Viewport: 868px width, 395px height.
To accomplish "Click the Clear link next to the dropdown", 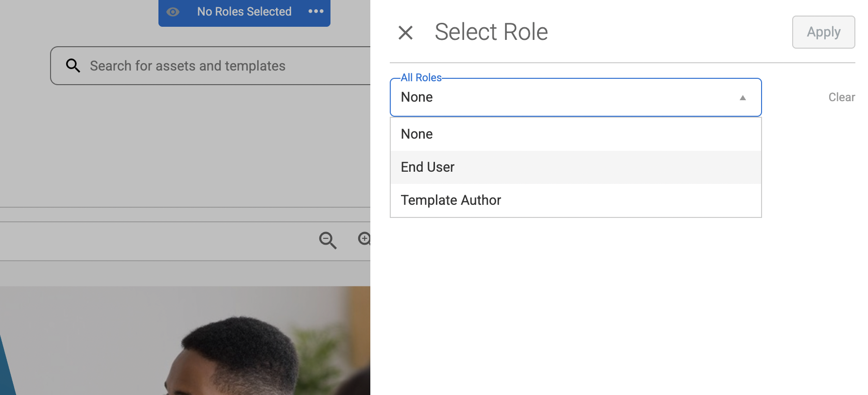I will (841, 97).
